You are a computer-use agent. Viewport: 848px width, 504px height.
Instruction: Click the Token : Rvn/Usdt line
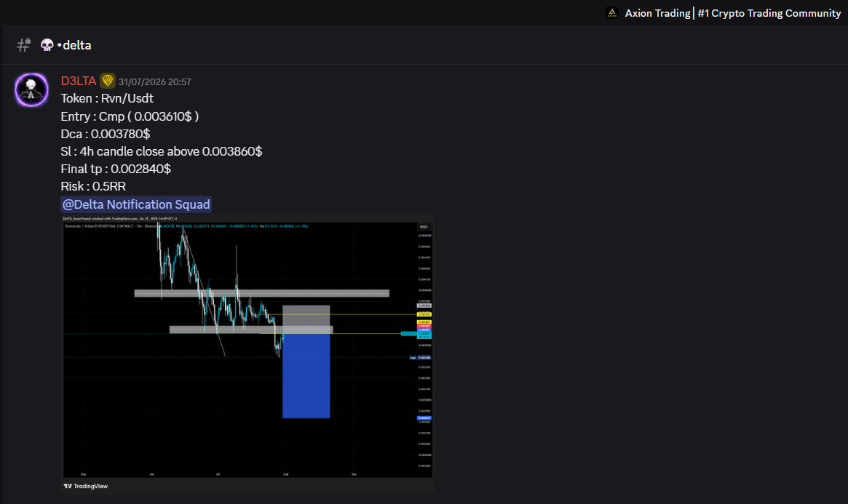[x=107, y=98]
